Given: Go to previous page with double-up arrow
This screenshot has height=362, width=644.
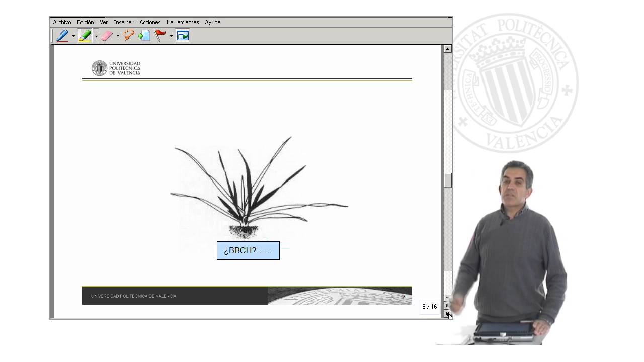Looking at the screenshot, I should tap(447, 306).
